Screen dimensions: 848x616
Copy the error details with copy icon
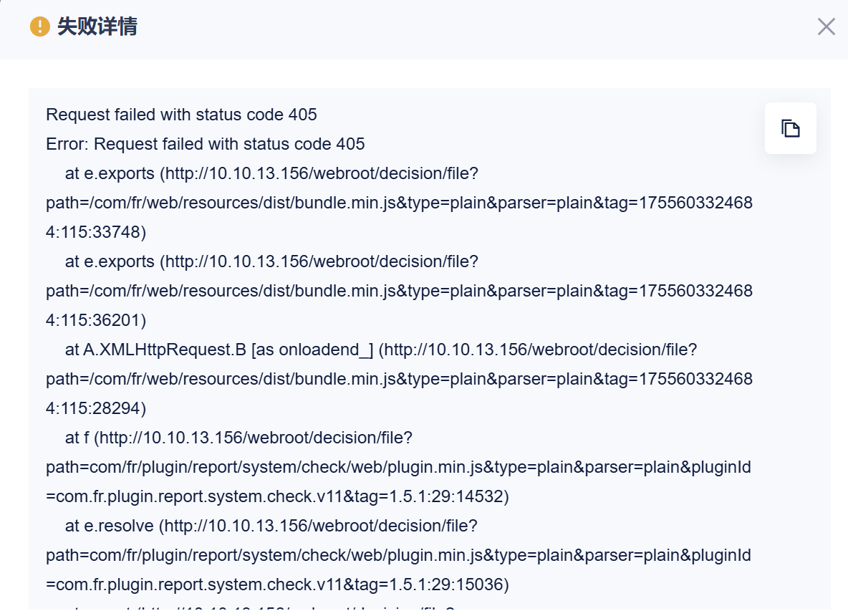tap(790, 128)
